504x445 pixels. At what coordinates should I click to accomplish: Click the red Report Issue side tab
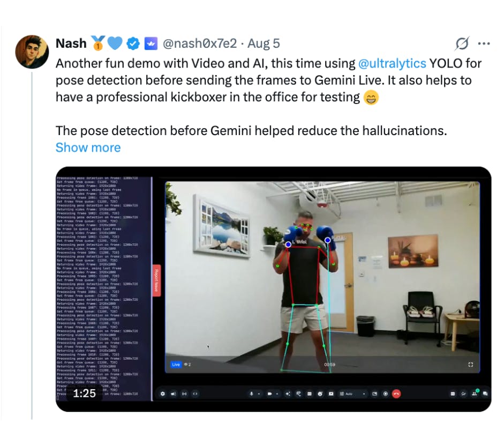coord(156,280)
